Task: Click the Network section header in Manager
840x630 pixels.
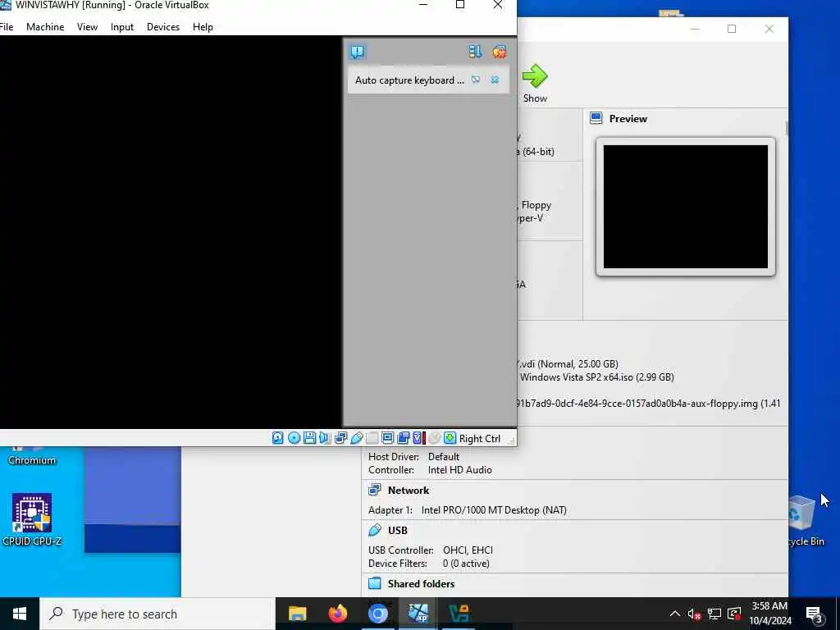Action: 409,491
